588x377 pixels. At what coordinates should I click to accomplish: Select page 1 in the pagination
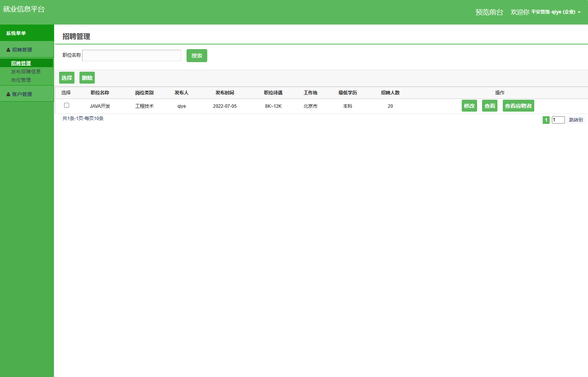point(546,120)
